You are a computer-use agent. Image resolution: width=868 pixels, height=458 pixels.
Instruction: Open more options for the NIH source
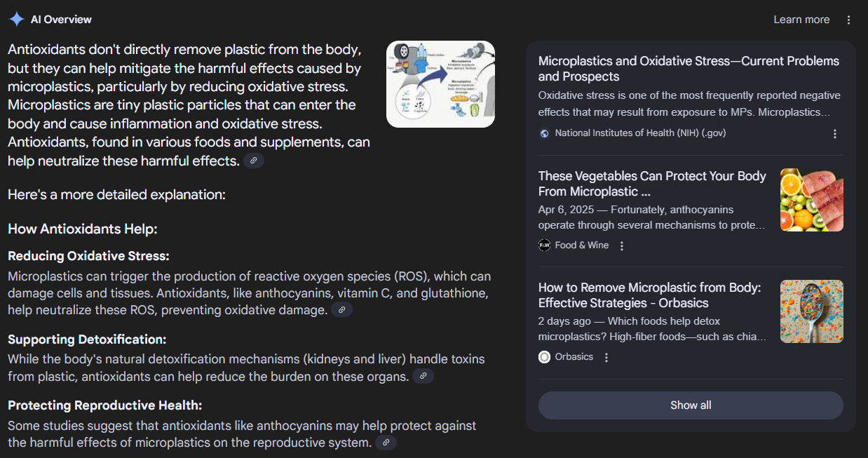point(834,133)
